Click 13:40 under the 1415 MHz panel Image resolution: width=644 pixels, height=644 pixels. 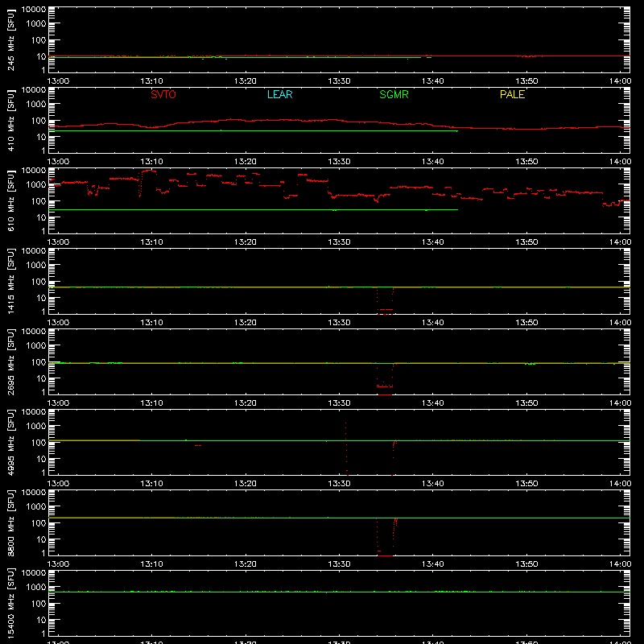pos(433,323)
